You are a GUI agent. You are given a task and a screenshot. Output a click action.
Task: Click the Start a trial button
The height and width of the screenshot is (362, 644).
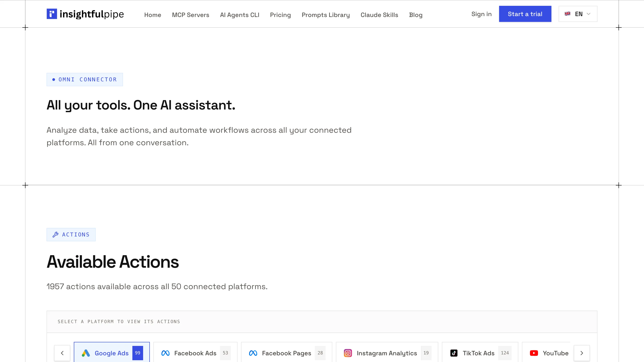(x=525, y=14)
